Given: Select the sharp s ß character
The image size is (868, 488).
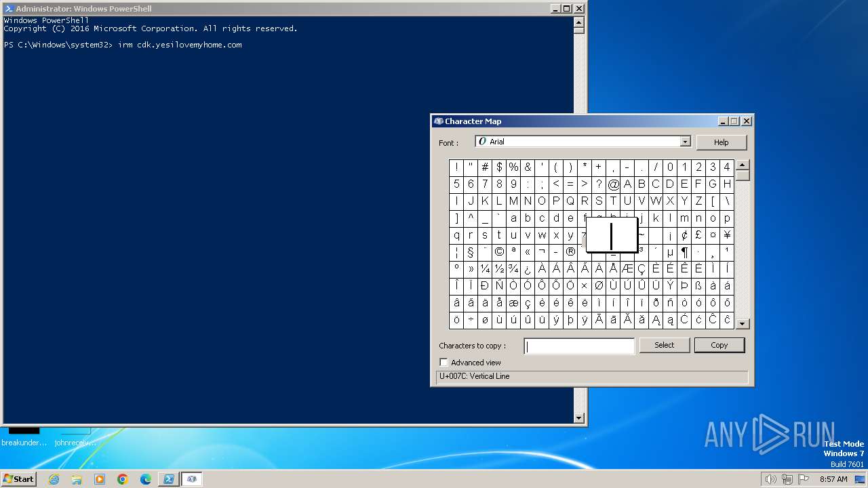Looking at the screenshot, I should (x=698, y=286).
